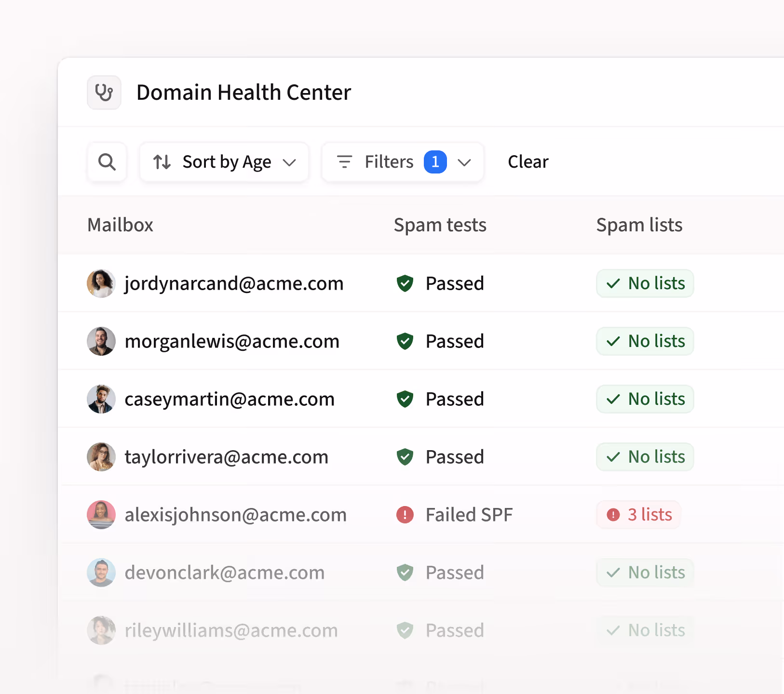
Task: Click shield icon in morganlewis row
Action: pyautogui.click(x=405, y=341)
